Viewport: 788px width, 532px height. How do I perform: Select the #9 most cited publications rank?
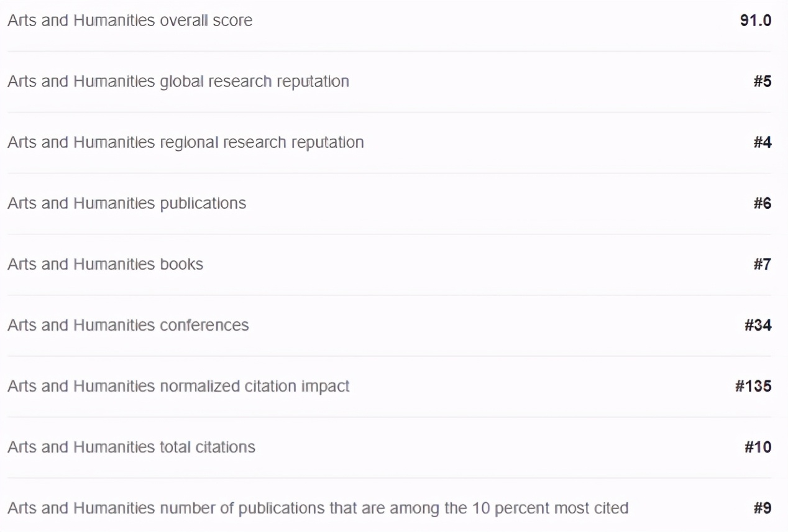click(x=762, y=508)
